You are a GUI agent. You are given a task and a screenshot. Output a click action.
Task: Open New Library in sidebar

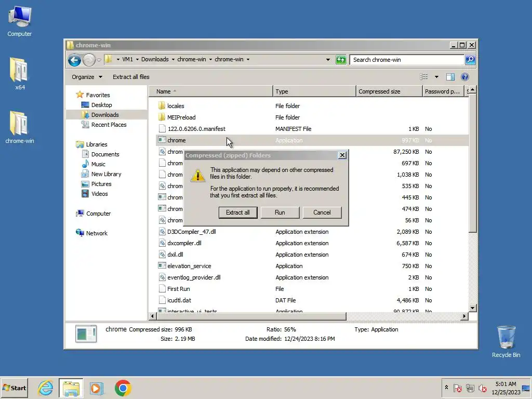tap(106, 174)
